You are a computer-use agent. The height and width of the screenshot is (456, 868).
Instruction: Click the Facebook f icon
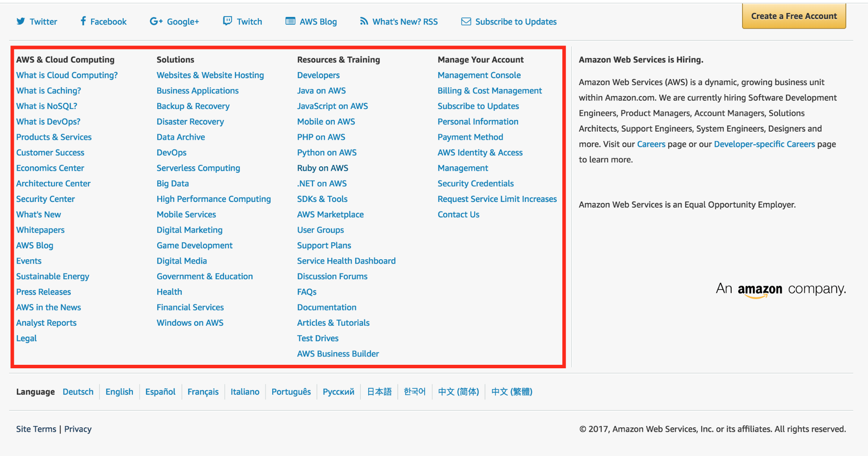[x=83, y=21]
